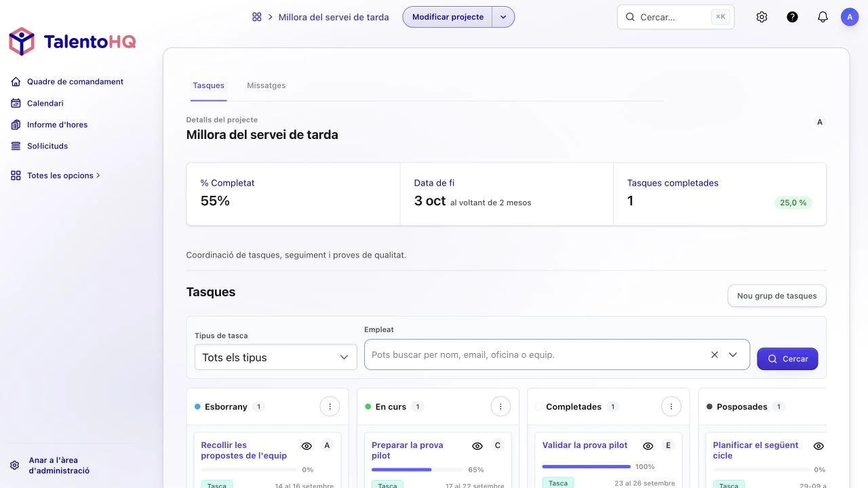Clear the Empleat field with X icon
The image size is (868, 488).
pyautogui.click(x=714, y=354)
